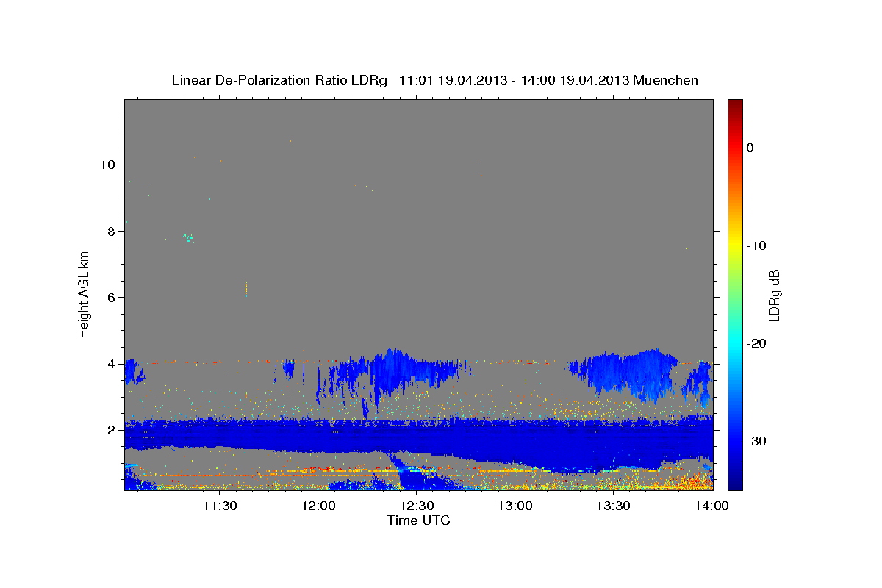882x588 pixels.
Task: Click the "LDRg dB" colorbar label
Action: click(774, 295)
